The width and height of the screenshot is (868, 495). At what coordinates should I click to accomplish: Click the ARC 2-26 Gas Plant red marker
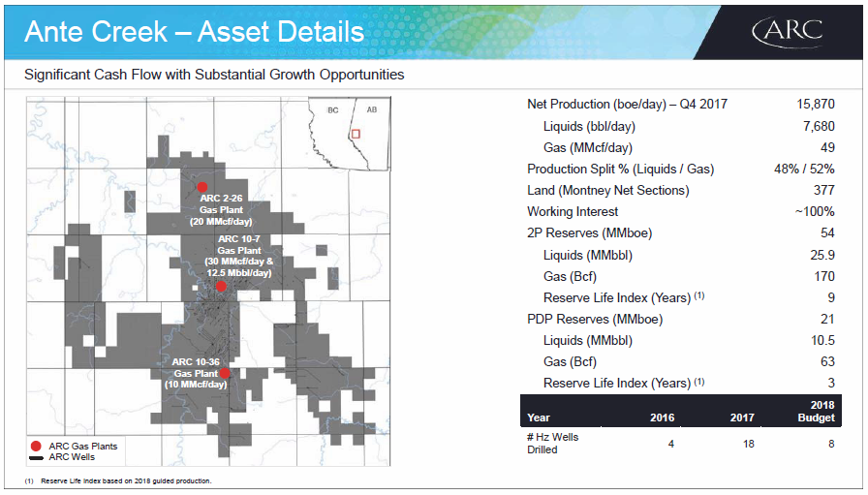pos(202,187)
